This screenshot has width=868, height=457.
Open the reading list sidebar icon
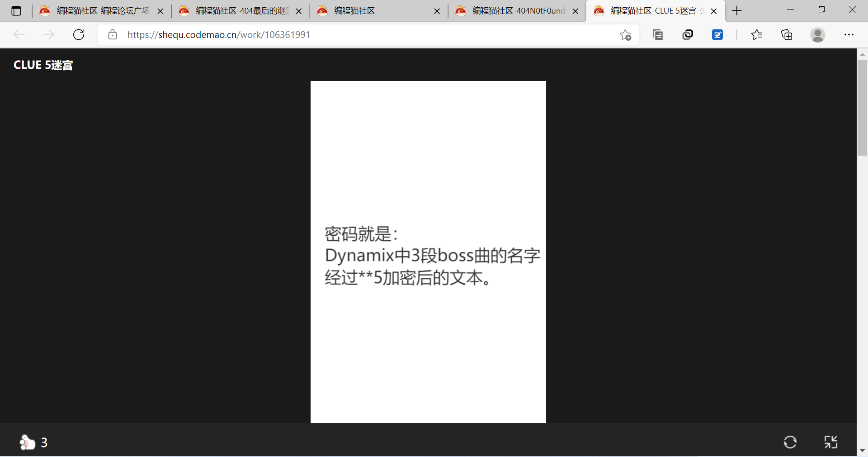(658, 35)
